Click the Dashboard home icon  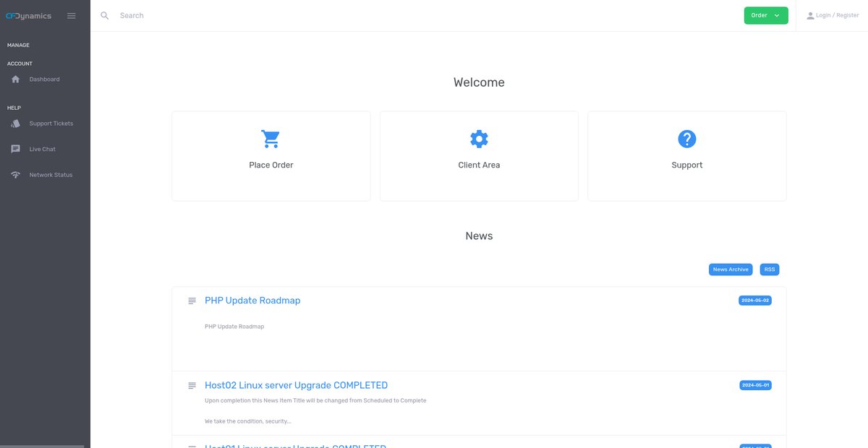pyautogui.click(x=16, y=79)
